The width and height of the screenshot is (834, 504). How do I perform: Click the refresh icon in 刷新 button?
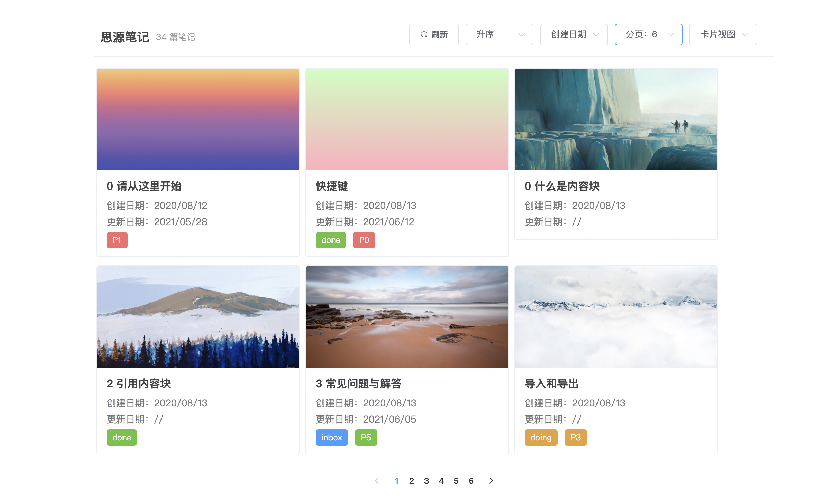tap(424, 34)
